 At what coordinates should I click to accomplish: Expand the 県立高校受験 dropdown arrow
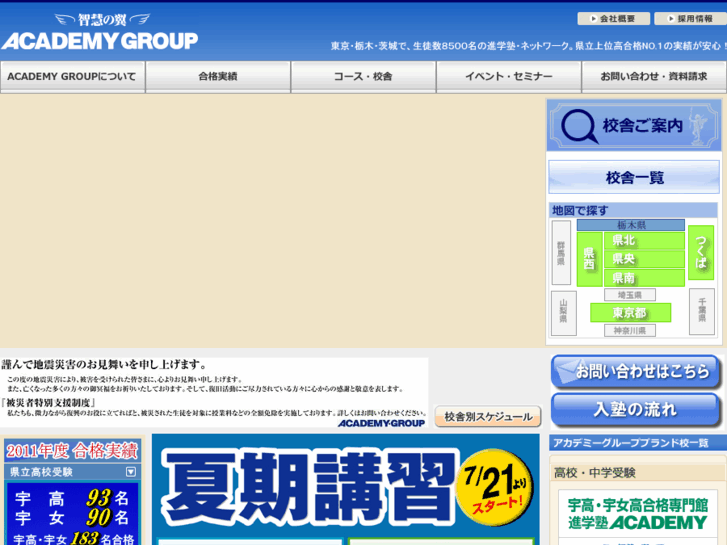[131, 472]
